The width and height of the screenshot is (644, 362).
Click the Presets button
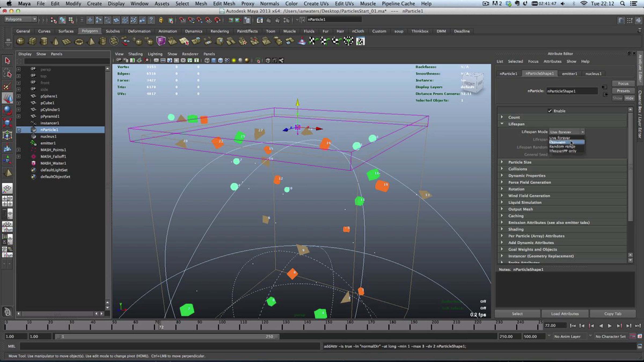tap(623, 91)
